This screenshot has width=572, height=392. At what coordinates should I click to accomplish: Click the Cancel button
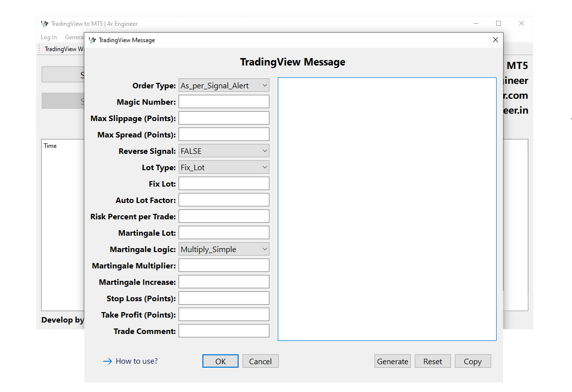(x=260, y=361)
